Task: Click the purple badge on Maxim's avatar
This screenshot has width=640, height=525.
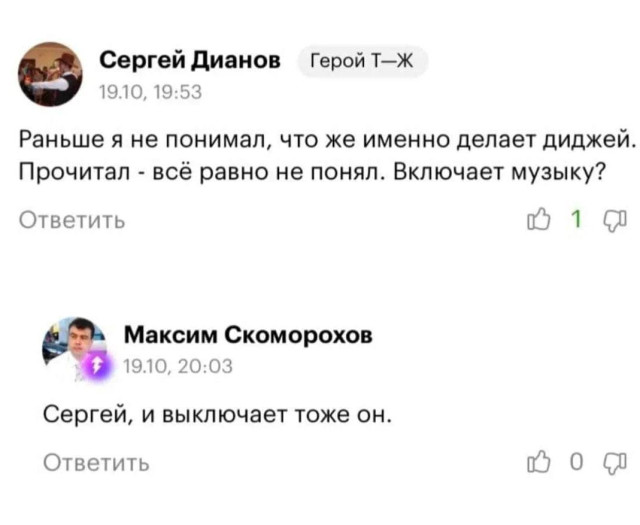Action: point(97,368)
